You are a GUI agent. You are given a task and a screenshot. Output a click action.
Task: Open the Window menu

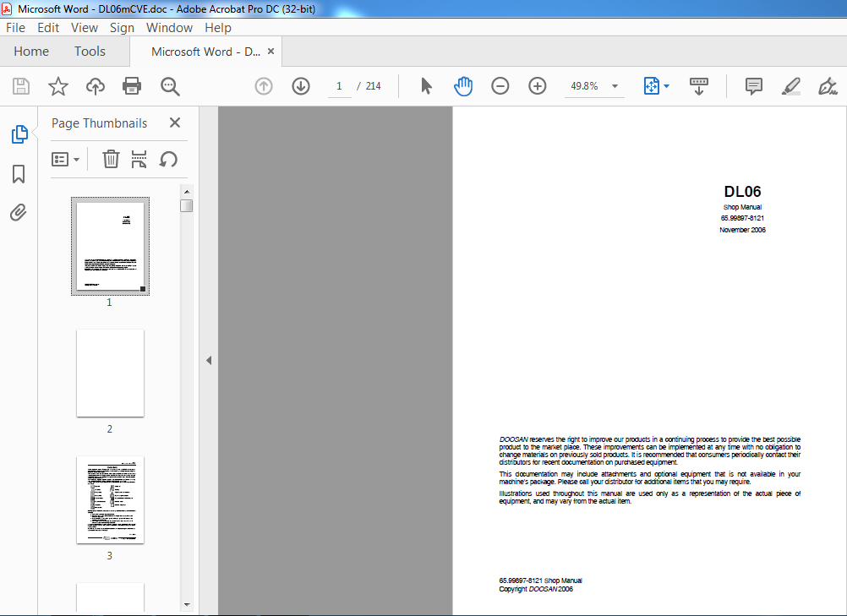click(x=169, y=28)
